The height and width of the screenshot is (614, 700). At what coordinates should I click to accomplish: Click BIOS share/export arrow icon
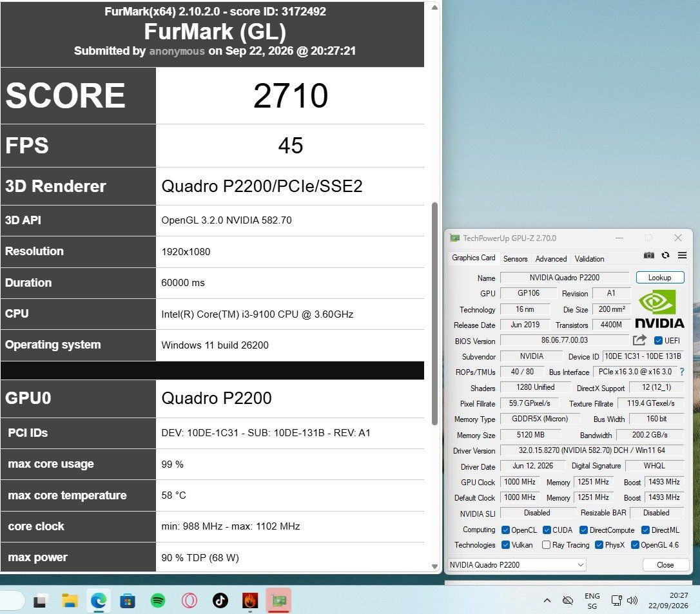coord(639,340)
